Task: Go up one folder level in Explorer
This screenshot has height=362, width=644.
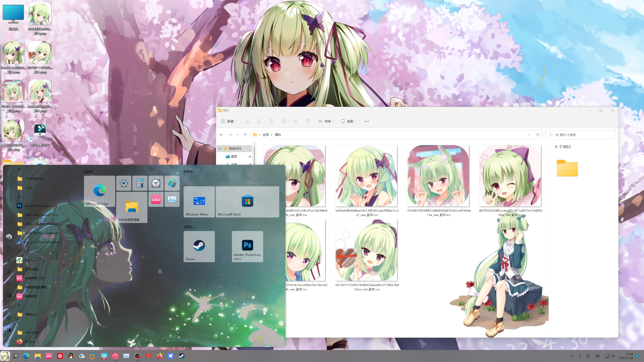Action: (x=245, y=135)
